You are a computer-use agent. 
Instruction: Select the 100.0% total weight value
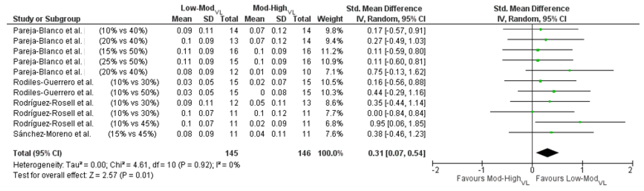click(330, 153)
